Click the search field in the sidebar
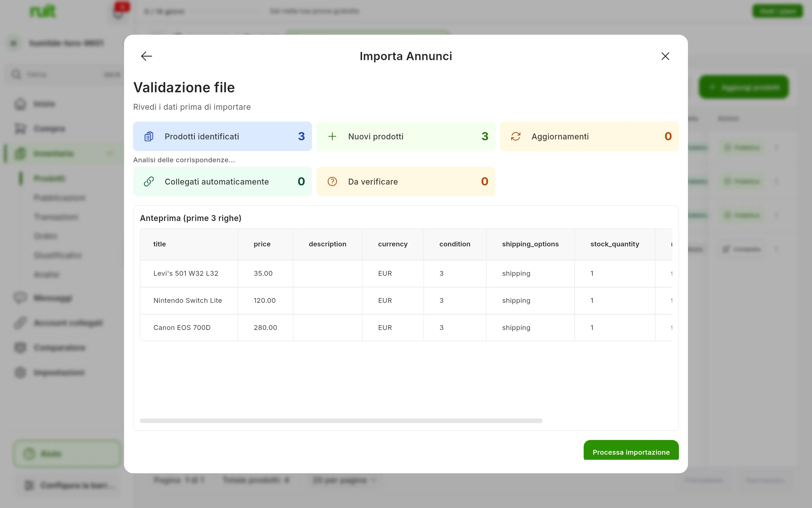The width and height of the screenshot is (812, 508). pos(65,74)
